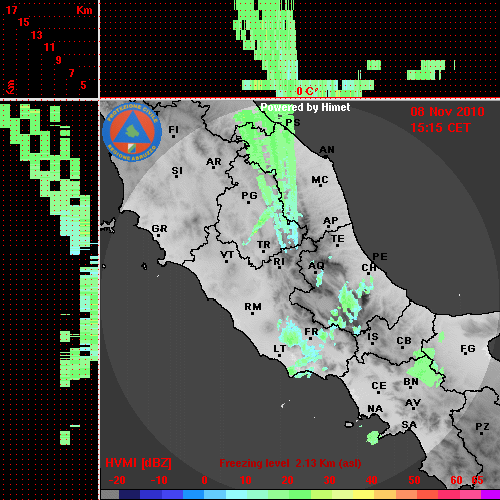
Task: Click the horizontal 'Km' unit label beside 17
Action: (x=84, y=10)
